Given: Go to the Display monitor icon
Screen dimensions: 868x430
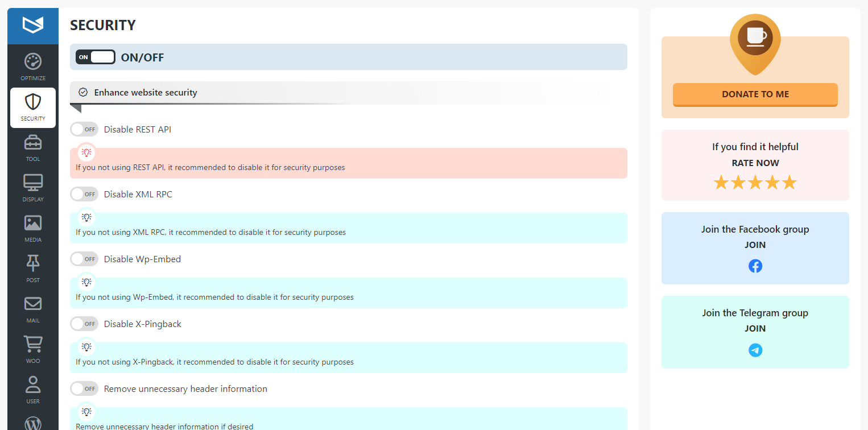Looking at the screenshot, I should tap(33, 183).
